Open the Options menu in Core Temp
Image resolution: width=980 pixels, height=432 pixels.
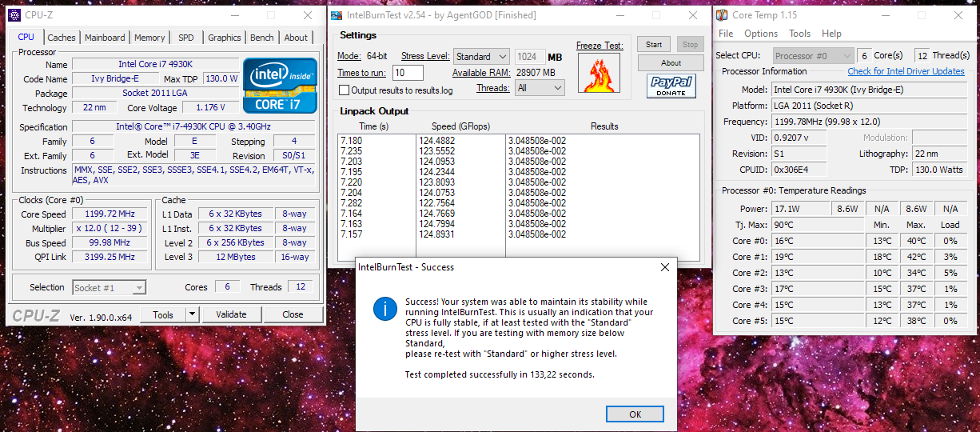coord(761,34)
